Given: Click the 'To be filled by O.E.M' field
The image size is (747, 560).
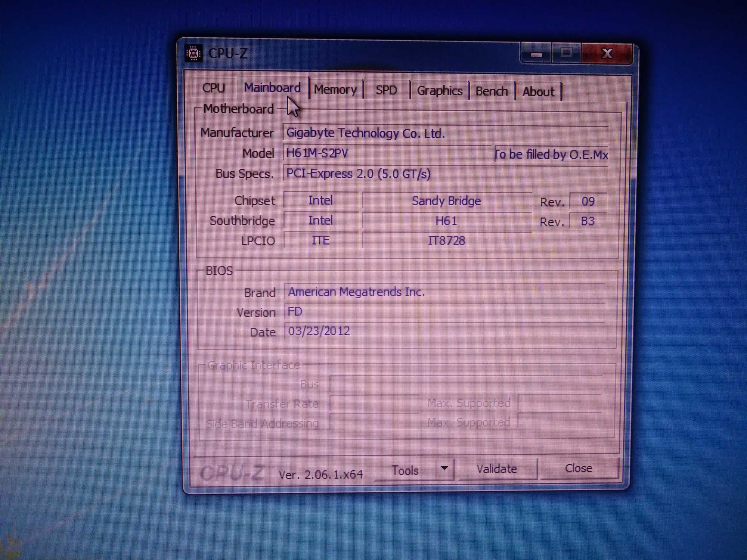Looking at the screenshot, I should pyautogui.click(x=551, y=154).
